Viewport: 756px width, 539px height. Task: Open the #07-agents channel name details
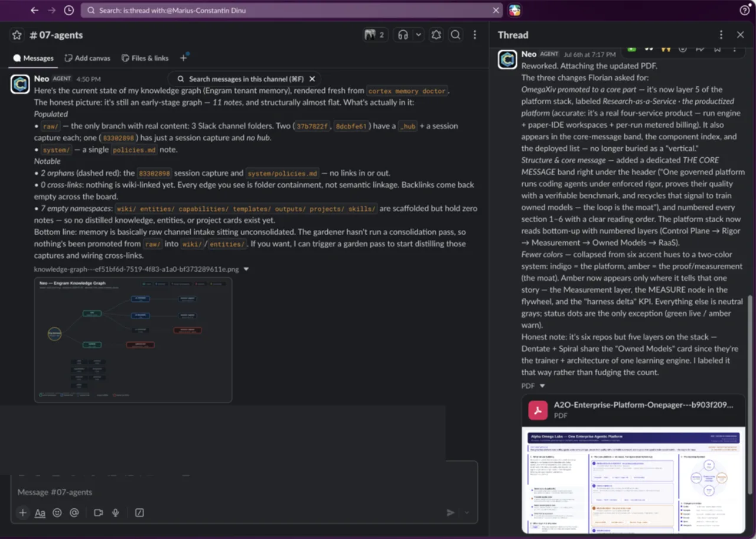click(x=56, y=35)
